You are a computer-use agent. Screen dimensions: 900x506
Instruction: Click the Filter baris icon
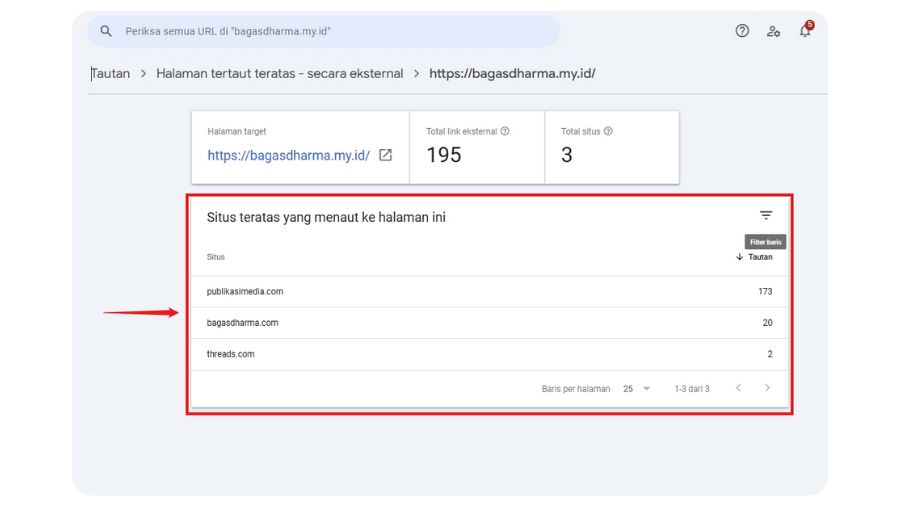click(766, 215)
